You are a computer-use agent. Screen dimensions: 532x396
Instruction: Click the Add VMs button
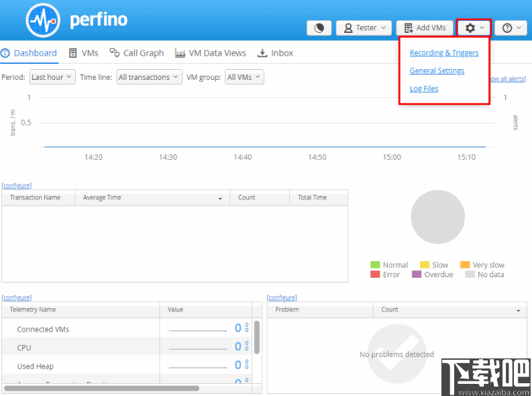pyautogui.click(x=425, y=28)
